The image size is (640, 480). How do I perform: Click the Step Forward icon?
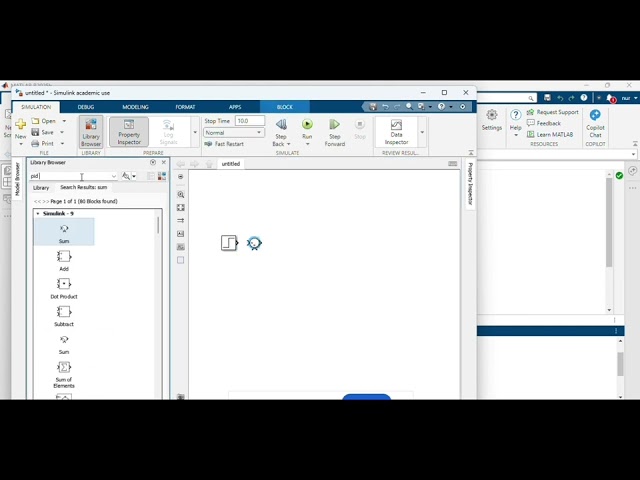pos(334,124)
